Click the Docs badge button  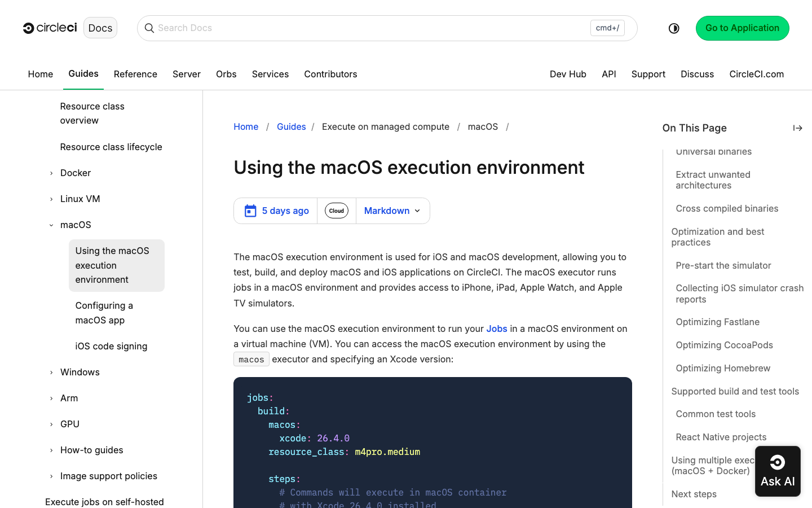[100, 28]
